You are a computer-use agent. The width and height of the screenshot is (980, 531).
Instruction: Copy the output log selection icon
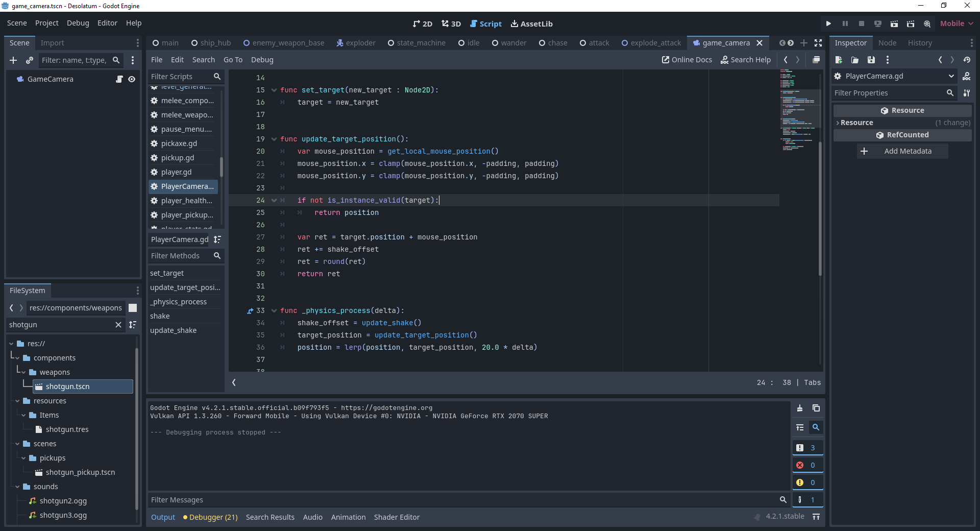[816, 408]
